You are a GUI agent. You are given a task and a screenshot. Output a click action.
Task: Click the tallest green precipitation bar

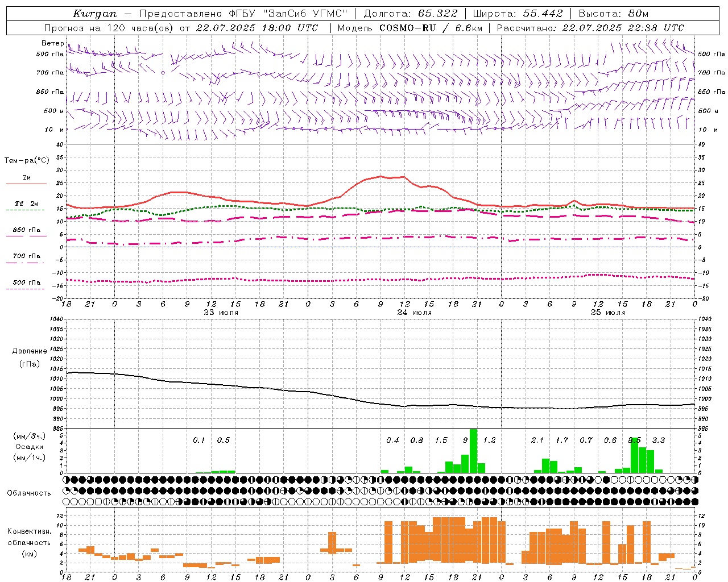coord(473,451)
